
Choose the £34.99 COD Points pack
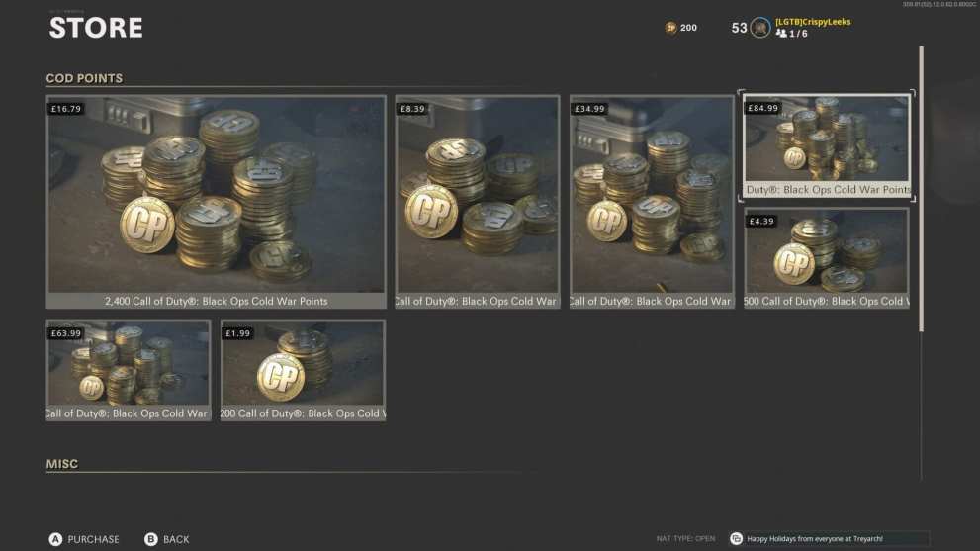coord(652,202)
